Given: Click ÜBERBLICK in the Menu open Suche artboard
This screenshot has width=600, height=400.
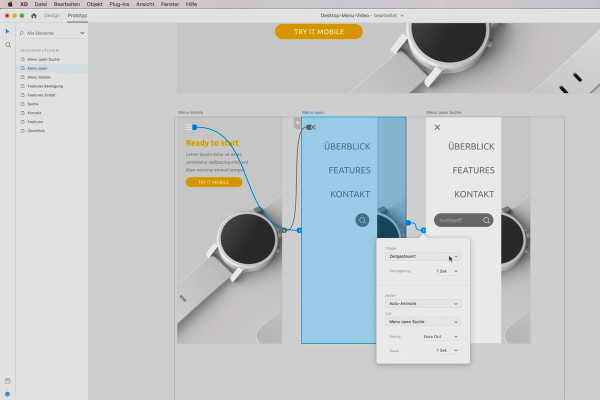Looking at the screenshot, I should (471, 147).
